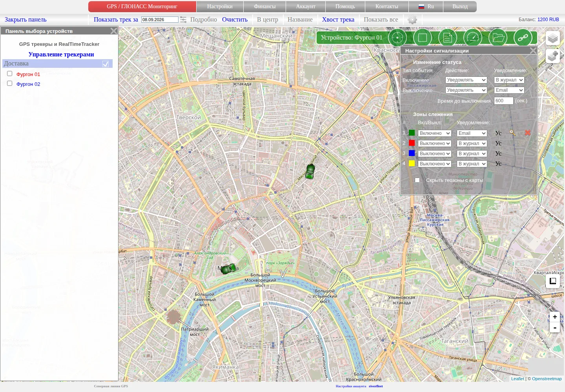
Task: Toggle the Доставка group checkmark
Action: (106, 64)
